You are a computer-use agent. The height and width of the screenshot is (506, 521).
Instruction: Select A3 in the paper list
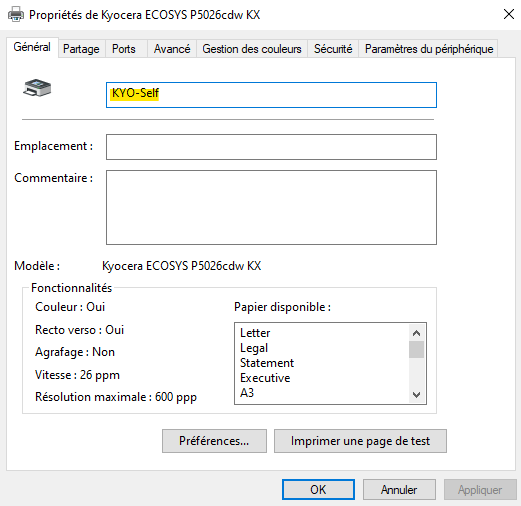coord(247,393)
